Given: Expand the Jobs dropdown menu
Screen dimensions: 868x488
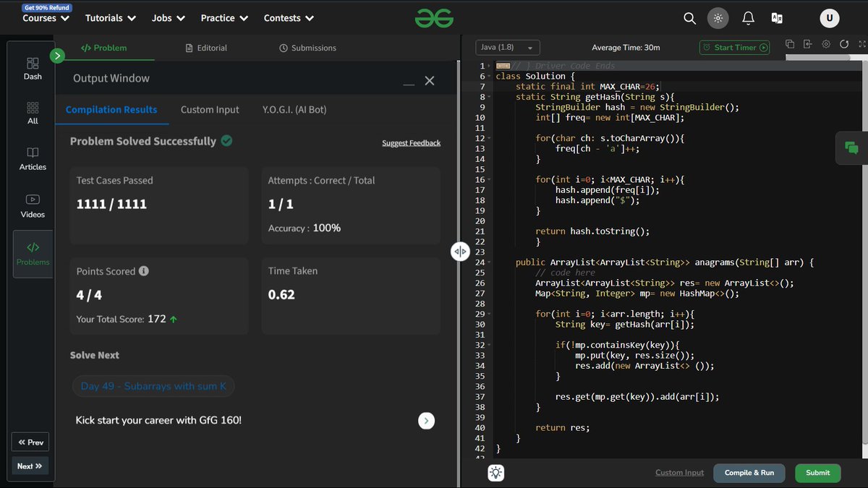Looking at the screenshot, I should (x=169, y=18).
